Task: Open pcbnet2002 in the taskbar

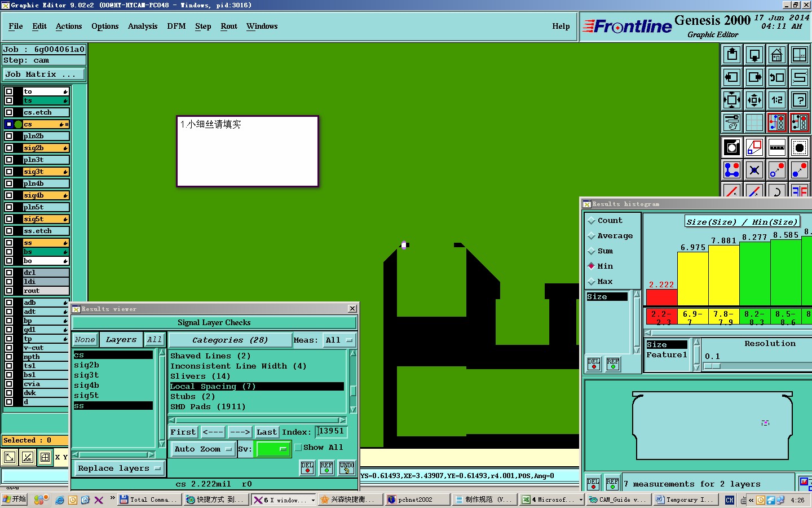Action: click(x=418, y=500)
